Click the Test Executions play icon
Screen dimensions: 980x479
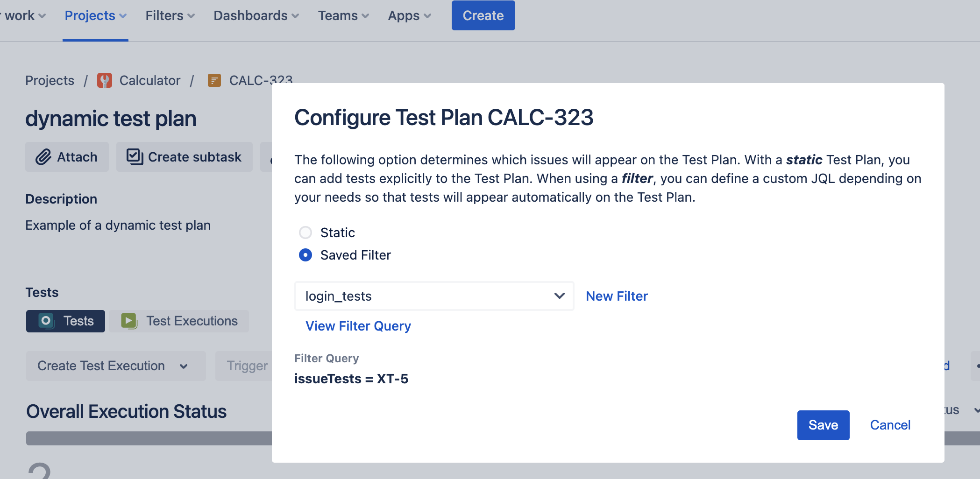pyautogui.click(x=129, y=321)
